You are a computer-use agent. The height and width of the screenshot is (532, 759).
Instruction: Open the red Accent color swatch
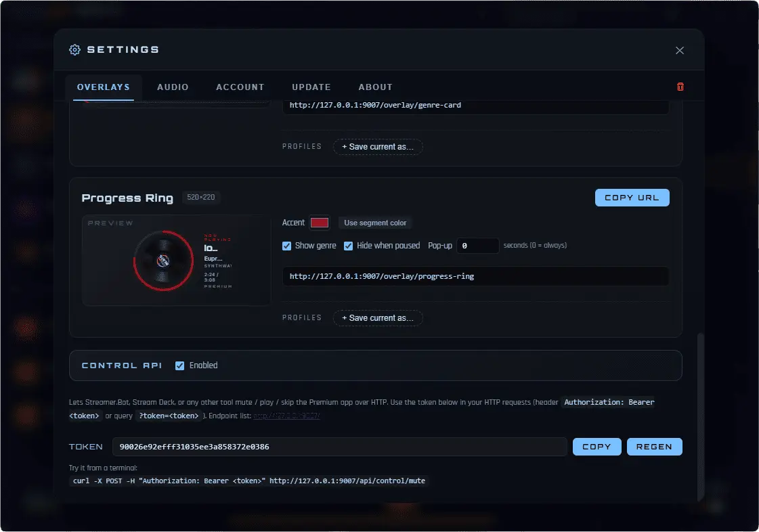pos(320,223)
